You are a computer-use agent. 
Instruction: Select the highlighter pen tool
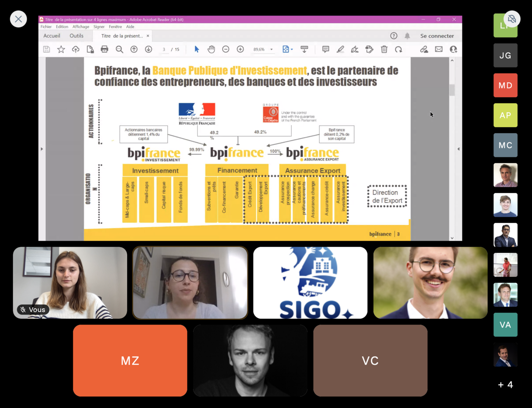click(340, 49)
